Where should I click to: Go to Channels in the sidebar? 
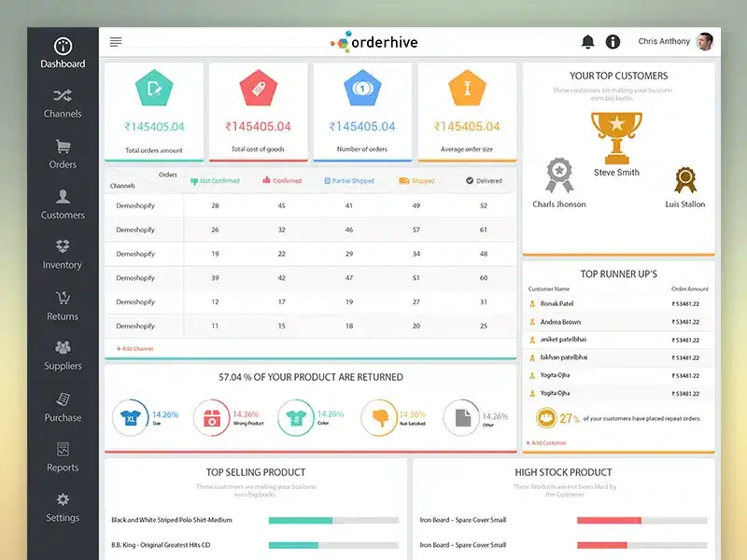[x=63, y=104]
